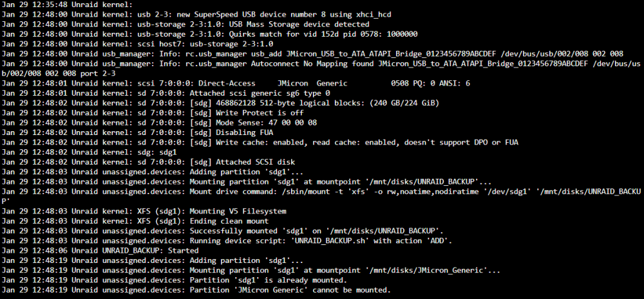Viewport: 644px width, 299px height.
Task: Select the 'Write cache: enabled' log line
Action: [x=260, y=142]
